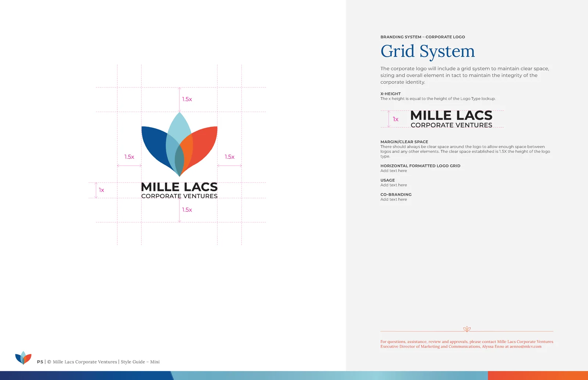Select the 'Grid System' heading
This screenshot has height=380, width=588.
(x=428, y=51)
